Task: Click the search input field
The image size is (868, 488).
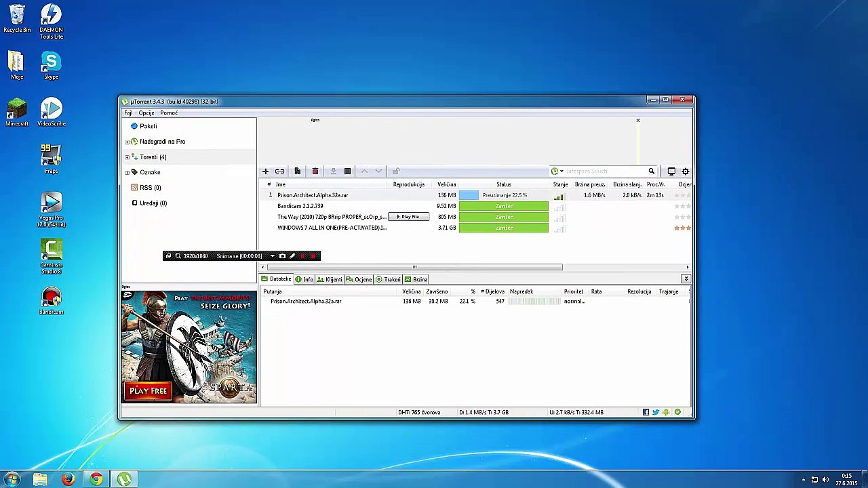Action: tap(605, 171)
